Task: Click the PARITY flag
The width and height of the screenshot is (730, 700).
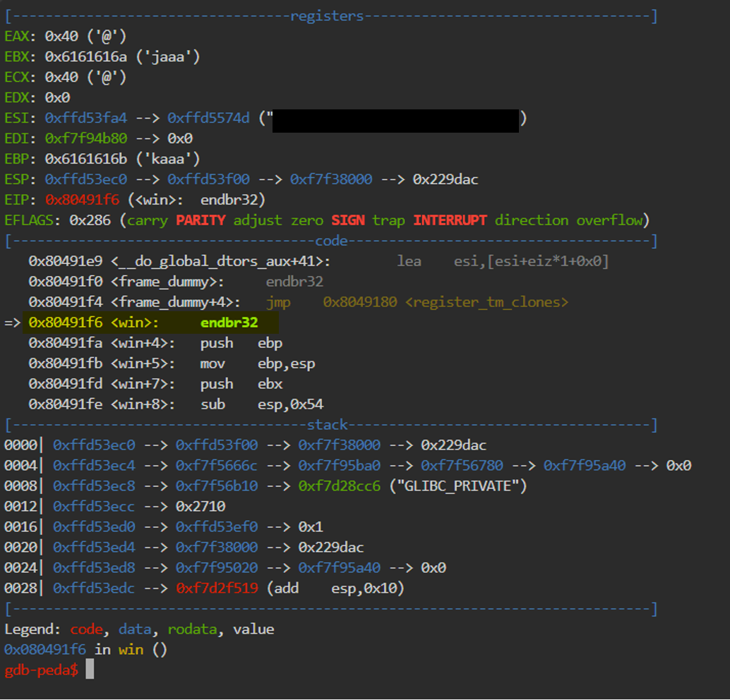Action: (x=201, y=221)
